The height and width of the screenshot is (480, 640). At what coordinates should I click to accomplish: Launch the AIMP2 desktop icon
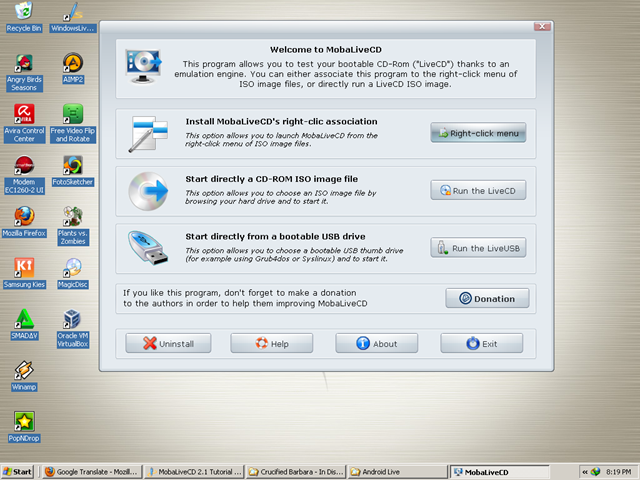tap(73, 68)
